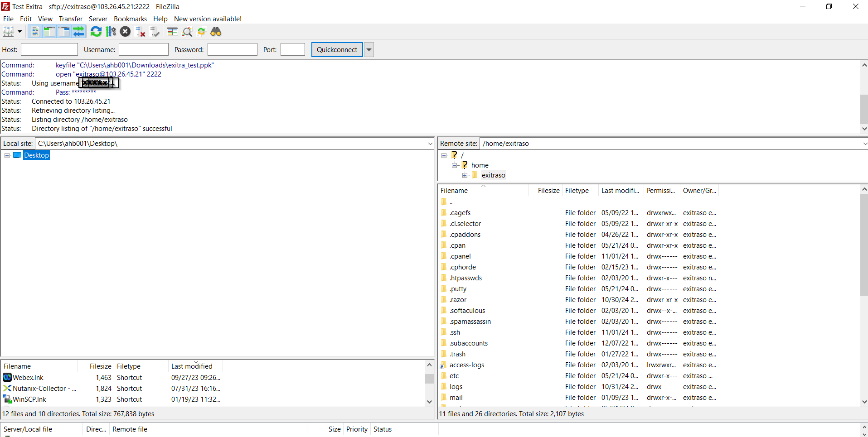
Task: Select the .trash folder icon
Action: coord(444,354)
